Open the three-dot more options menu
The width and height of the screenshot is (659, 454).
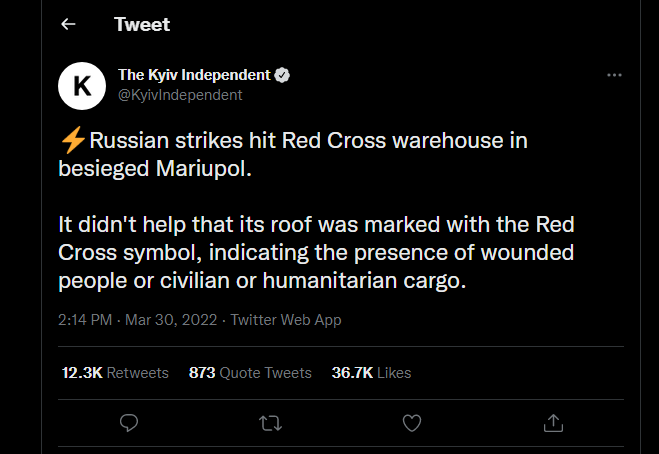tap(614, 75)
